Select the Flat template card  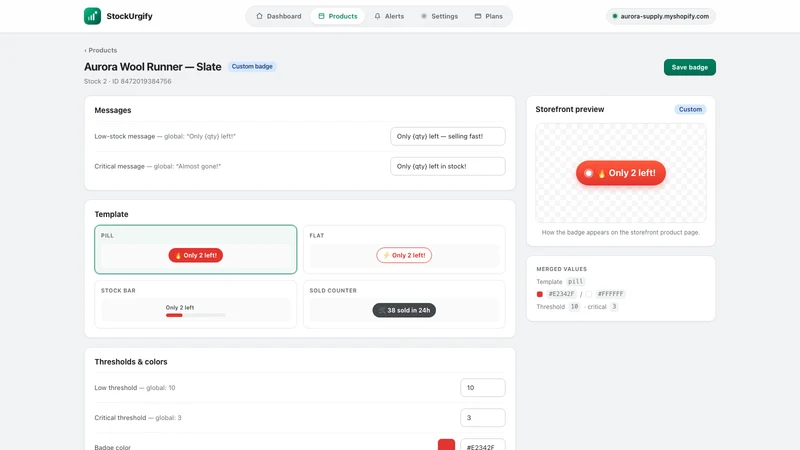pyautogui.click(x=404, y=249)
